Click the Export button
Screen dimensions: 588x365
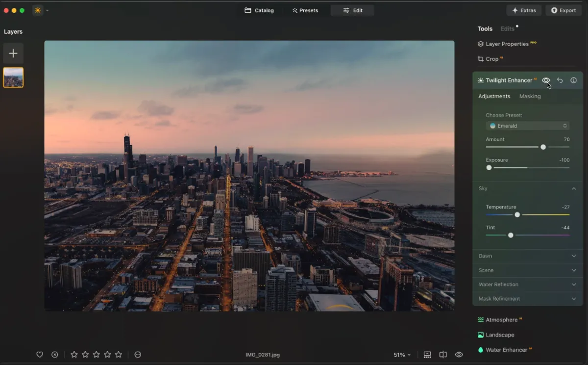(x=563, y=10)
